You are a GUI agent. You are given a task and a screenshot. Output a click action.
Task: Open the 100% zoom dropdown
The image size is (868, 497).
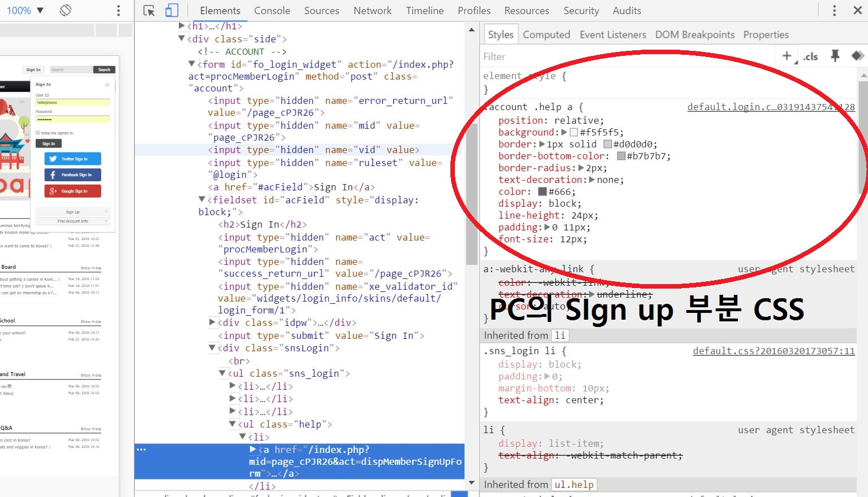coord(25,11)
